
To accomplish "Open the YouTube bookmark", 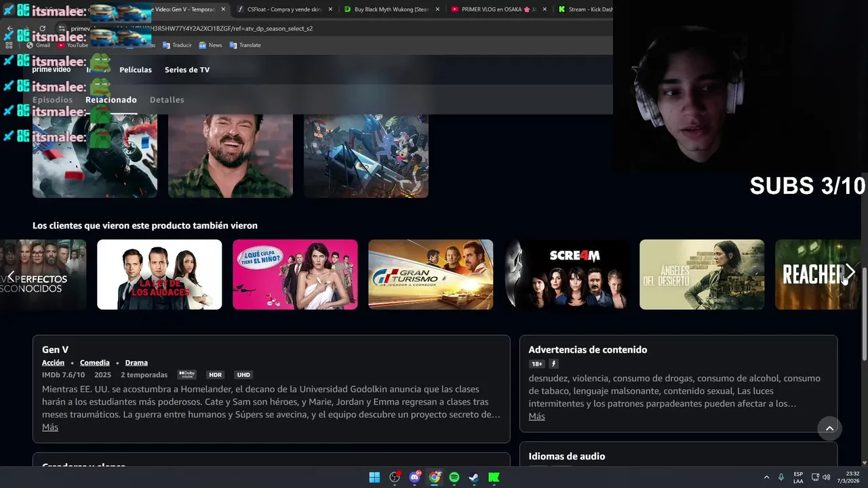I will (73, 45).
